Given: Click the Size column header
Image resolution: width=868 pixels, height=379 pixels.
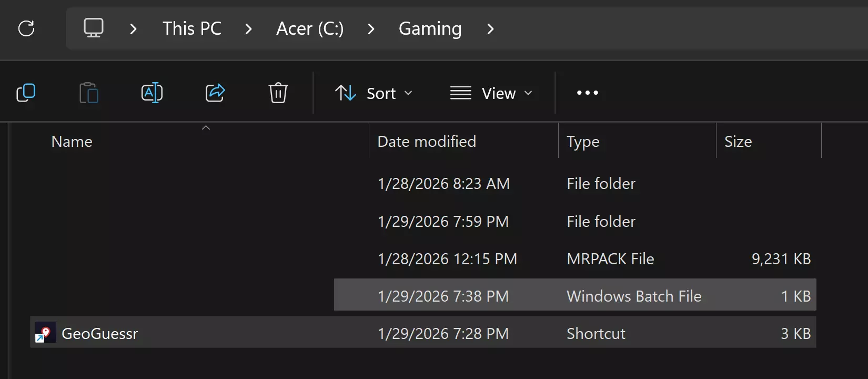Looking at the screenshot, I should pos(738,141).
